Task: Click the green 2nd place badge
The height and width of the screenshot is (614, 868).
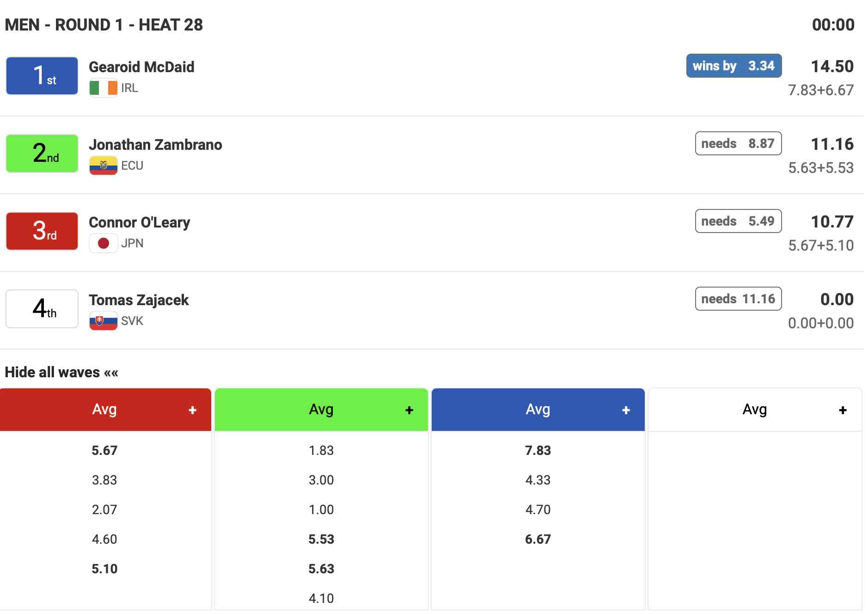Action: point(42,153)
